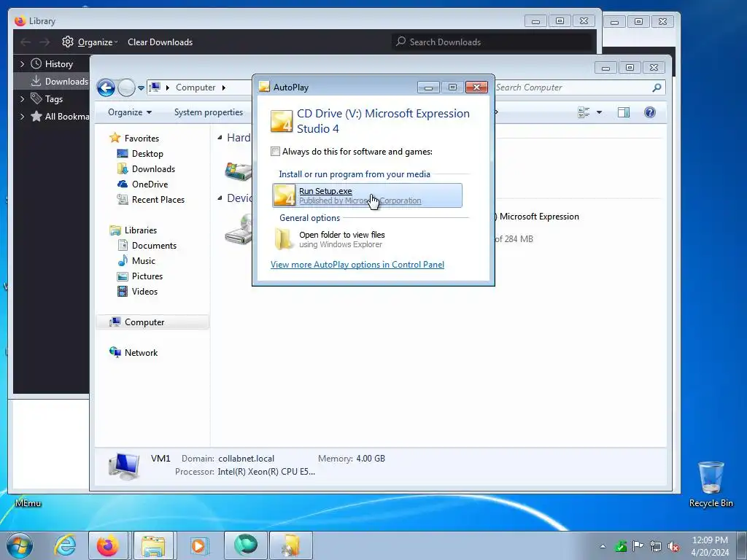Click the green sphere app taskbar icon
Viewport: 747px width, 560px height.
click(246, 545)
